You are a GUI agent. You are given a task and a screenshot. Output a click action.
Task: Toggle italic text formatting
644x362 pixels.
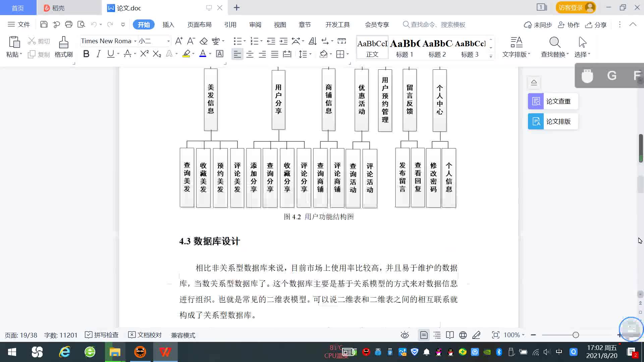tap(98, 54)
